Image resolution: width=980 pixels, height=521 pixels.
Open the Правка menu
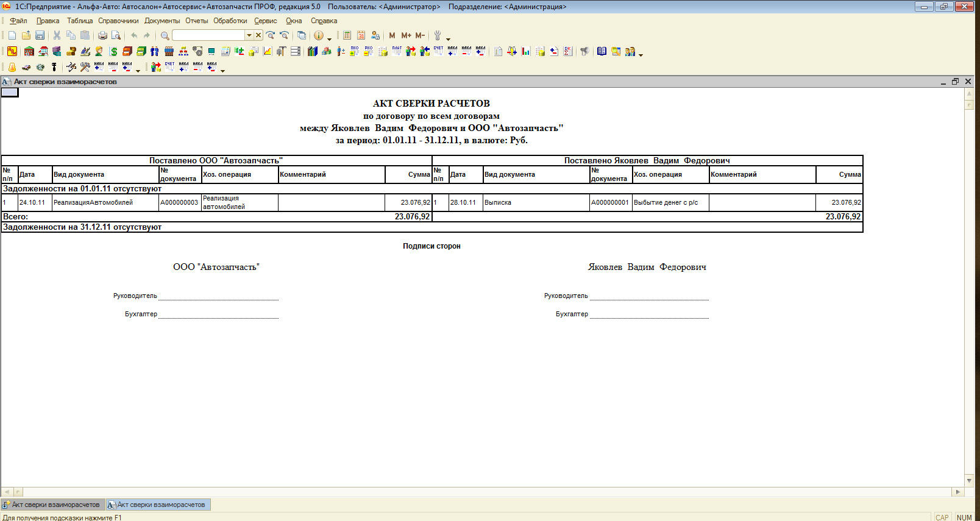click(x=48, y=21)
